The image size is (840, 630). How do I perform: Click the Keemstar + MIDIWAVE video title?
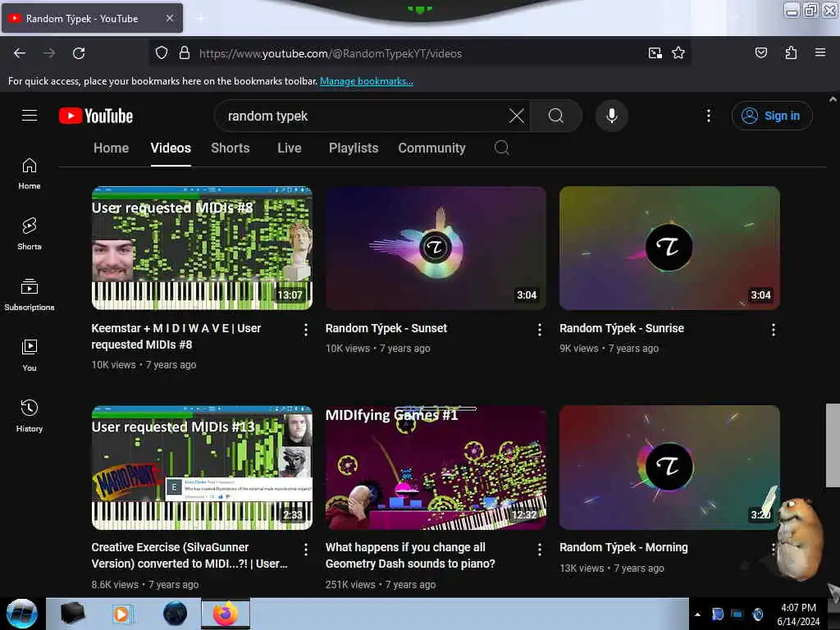[x=176, y=336]
